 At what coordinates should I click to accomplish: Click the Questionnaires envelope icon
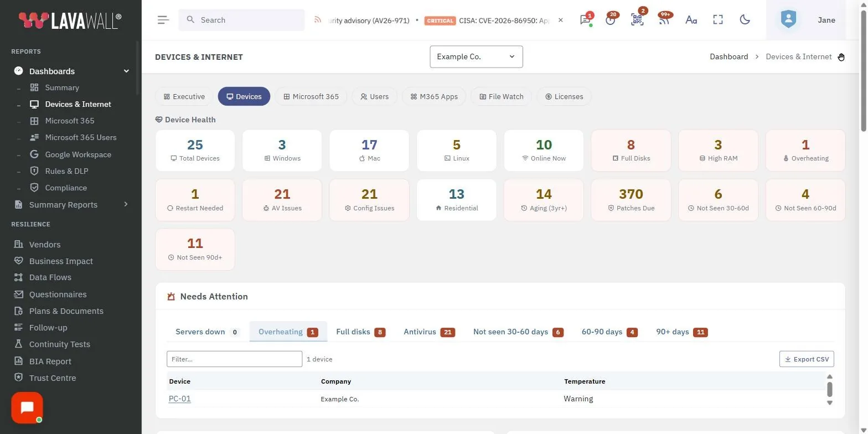19,294
